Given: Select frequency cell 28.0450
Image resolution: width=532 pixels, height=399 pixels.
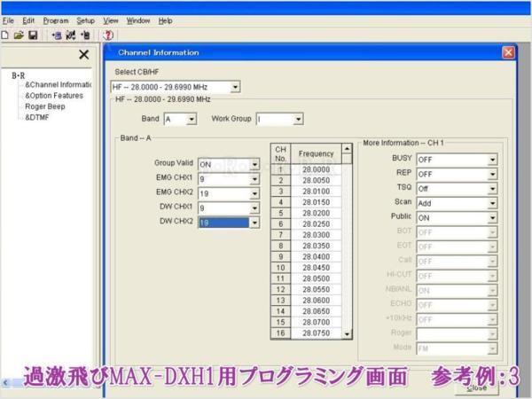Looking at the screenshot, I should 317,268.
